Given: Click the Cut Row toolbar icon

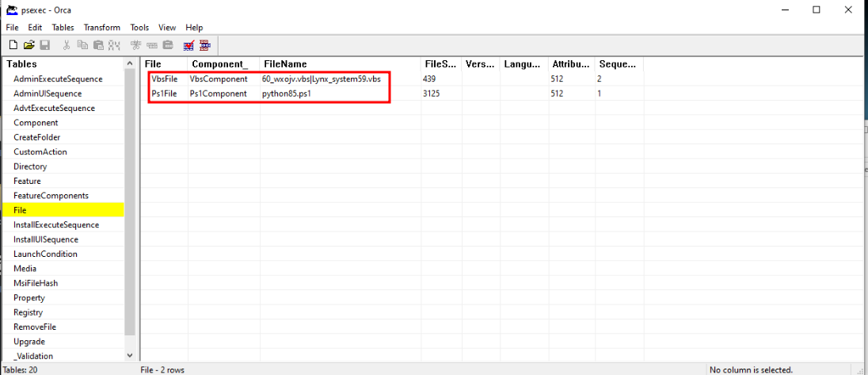Looking at the screenshot, I should 135,45.
